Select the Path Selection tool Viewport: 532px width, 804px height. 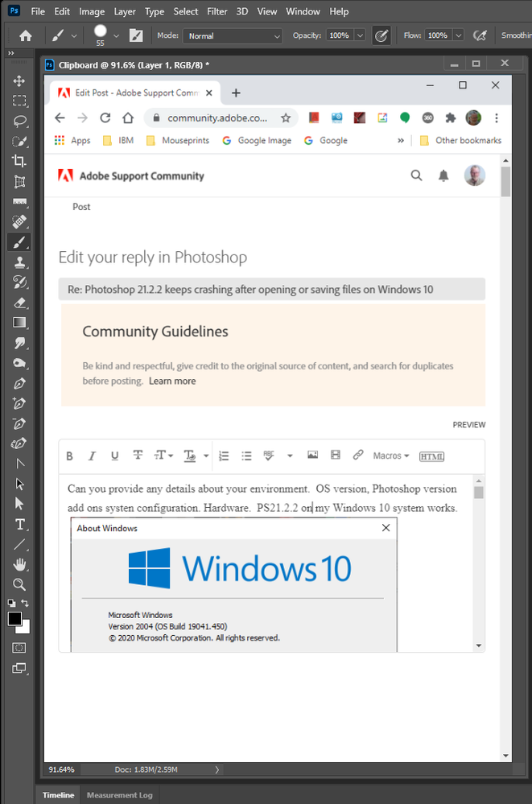point(19,484)
